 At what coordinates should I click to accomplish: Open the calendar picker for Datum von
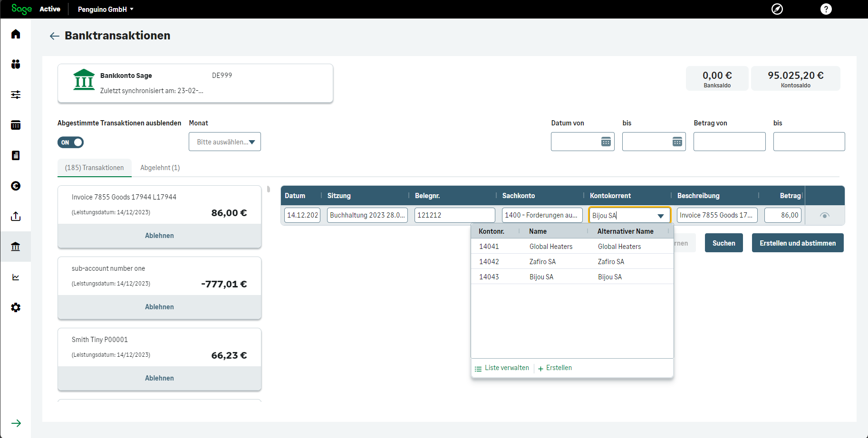coord(606,142)
